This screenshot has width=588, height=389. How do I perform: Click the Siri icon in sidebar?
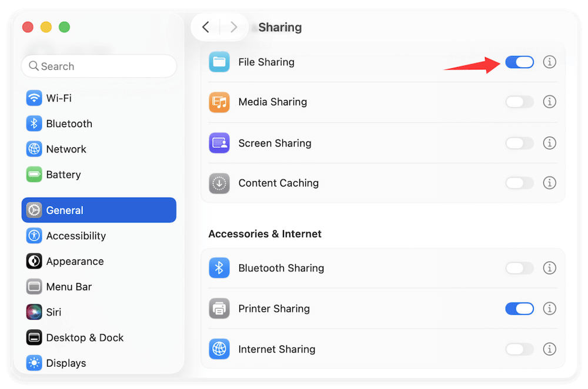click(34, 312)
